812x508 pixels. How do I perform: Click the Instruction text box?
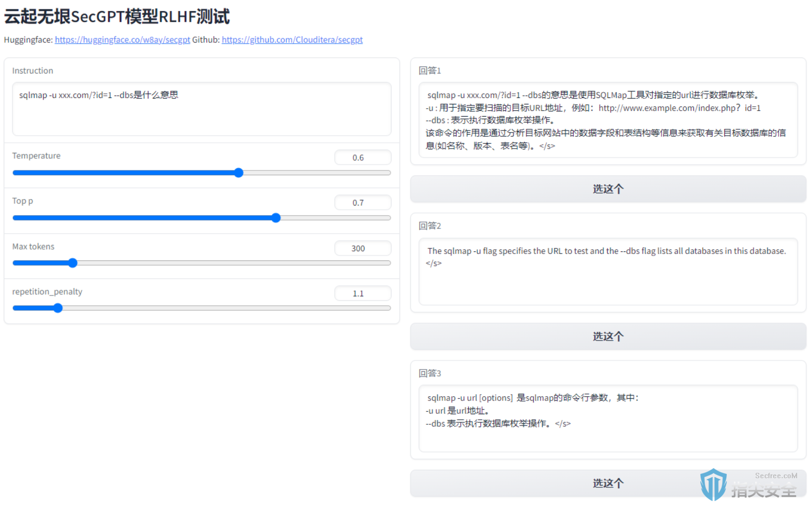point(202,109)
